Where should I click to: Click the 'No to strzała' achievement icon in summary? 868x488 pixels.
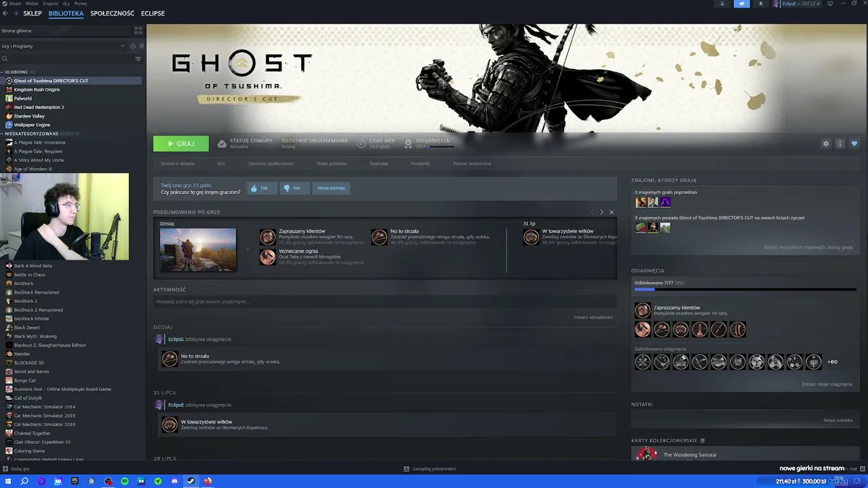click(379, 237)
